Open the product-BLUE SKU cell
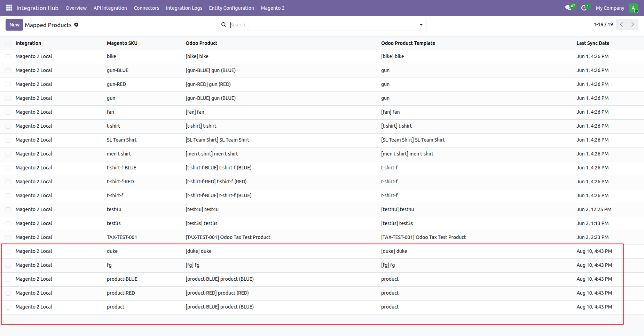Screen dimensions: 644x336 tap(122, 279)
